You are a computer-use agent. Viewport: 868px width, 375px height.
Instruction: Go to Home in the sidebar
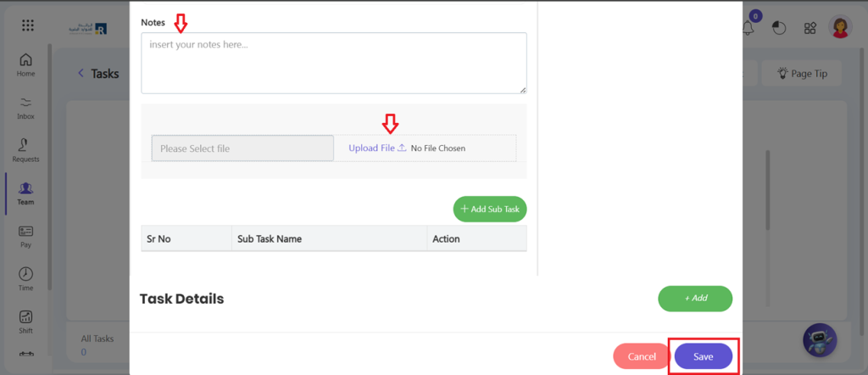(x=25, y=65)
